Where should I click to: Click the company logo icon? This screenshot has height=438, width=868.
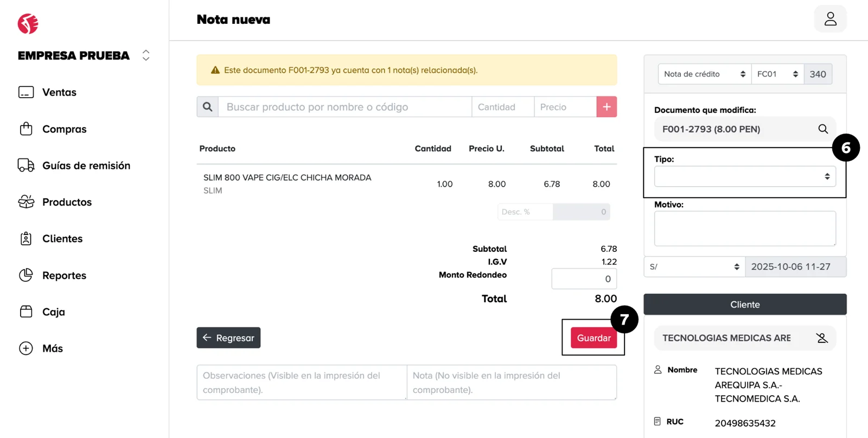[x=28, y=24]
